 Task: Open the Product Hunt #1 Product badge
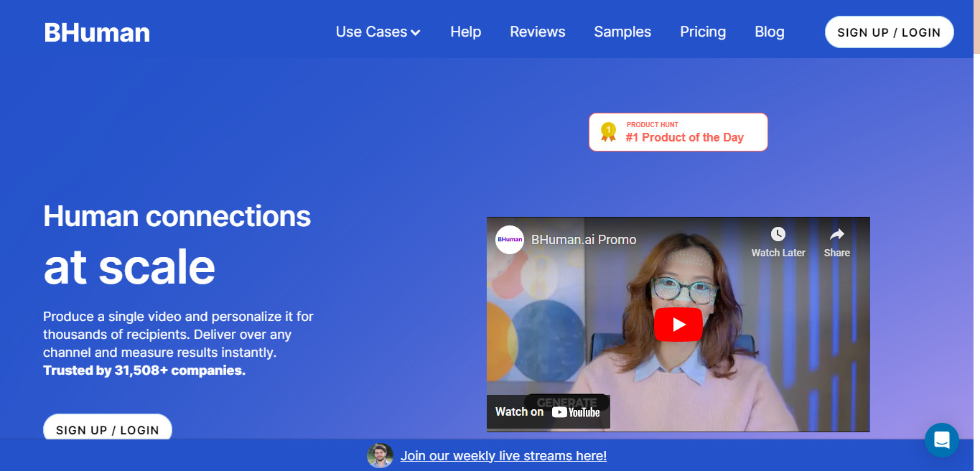pos(678,132)
